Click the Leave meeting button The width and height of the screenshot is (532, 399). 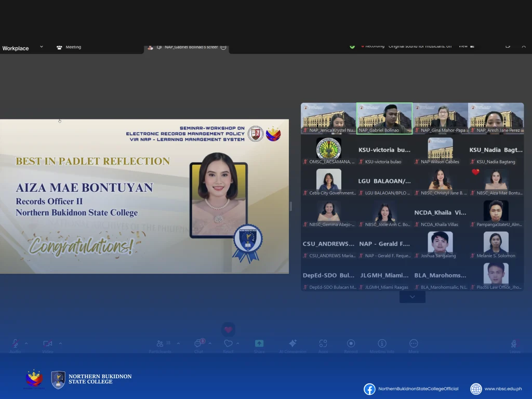coord(514,344)
